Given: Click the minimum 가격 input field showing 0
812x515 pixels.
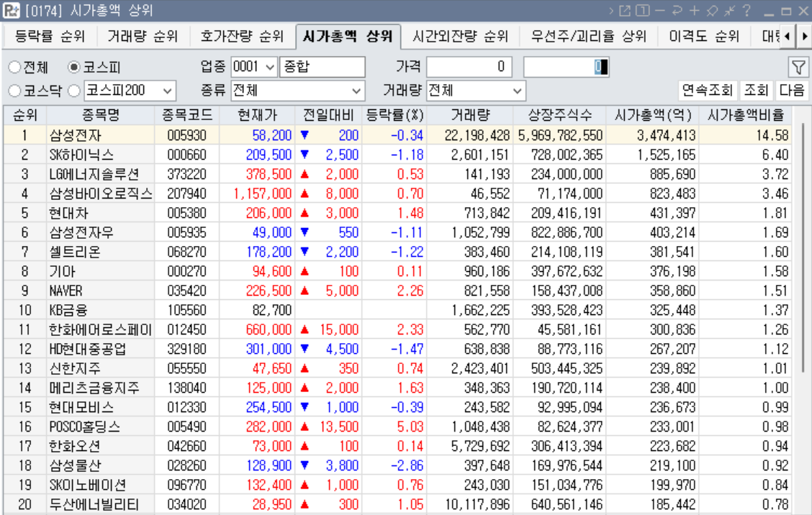Looking at the screenshot, I should click(469, 67).
